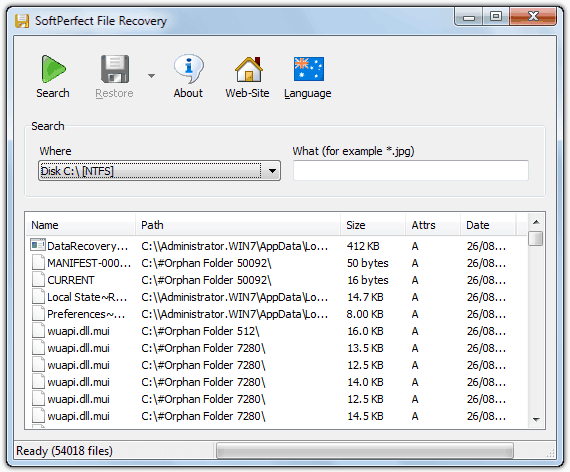
Task: Select the DataRecovery file icon in the list
Action: click(38, 245)
